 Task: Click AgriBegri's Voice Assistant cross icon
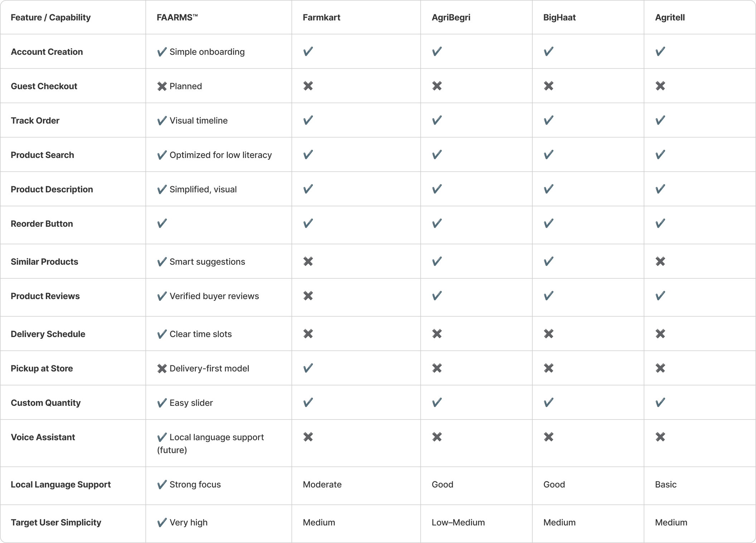437,437
